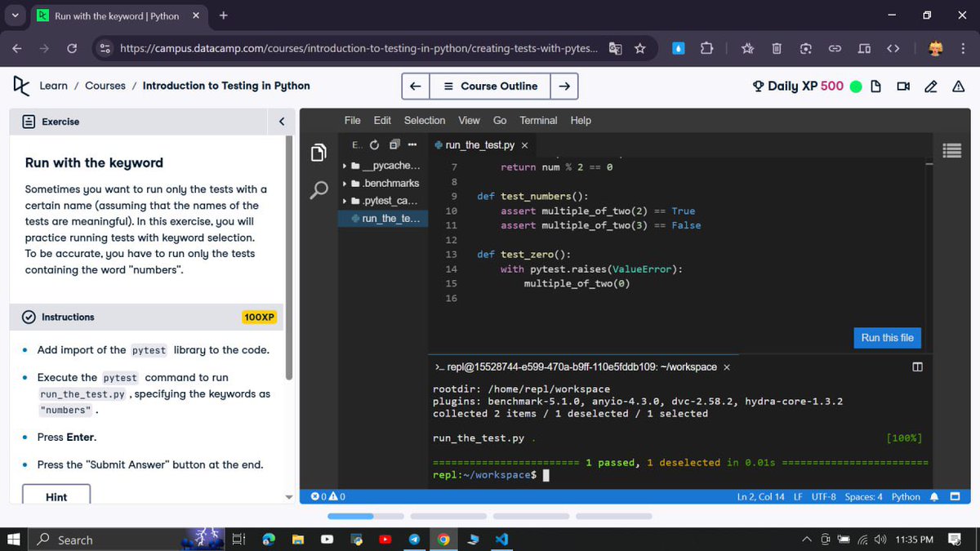The height and width of the screenshot is (551, 980).
Task: Refresh the file explorer
Action: (x=374, y=144)
